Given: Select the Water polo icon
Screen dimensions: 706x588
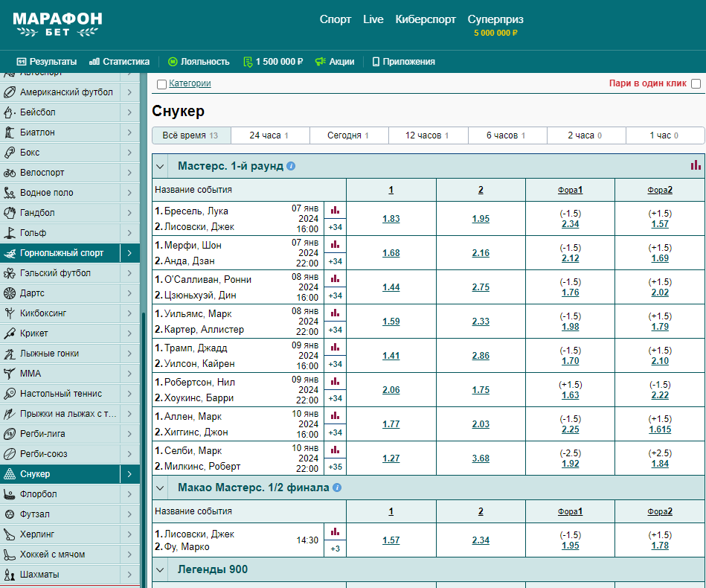Looking at the screenshot, I should 10,193.
